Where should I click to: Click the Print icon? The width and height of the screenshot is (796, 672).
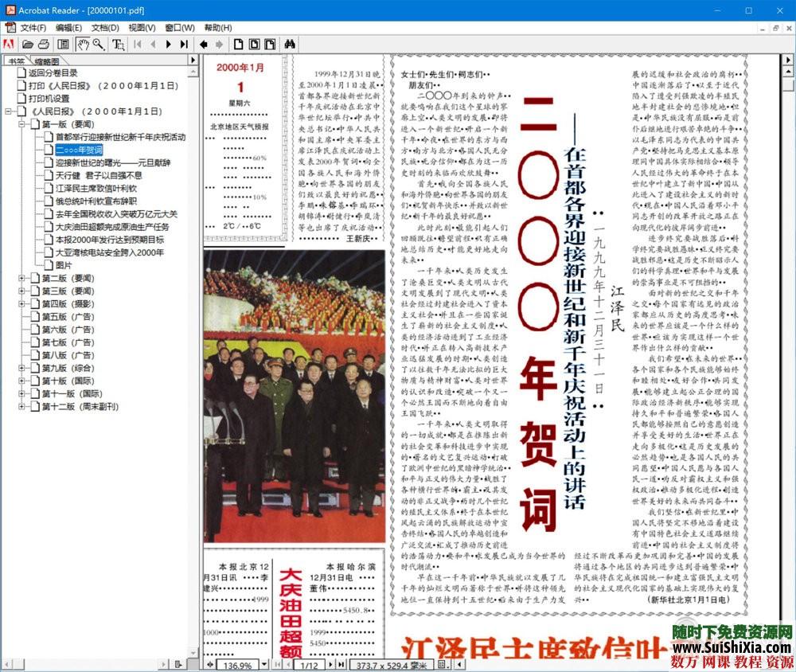point(43,45)
